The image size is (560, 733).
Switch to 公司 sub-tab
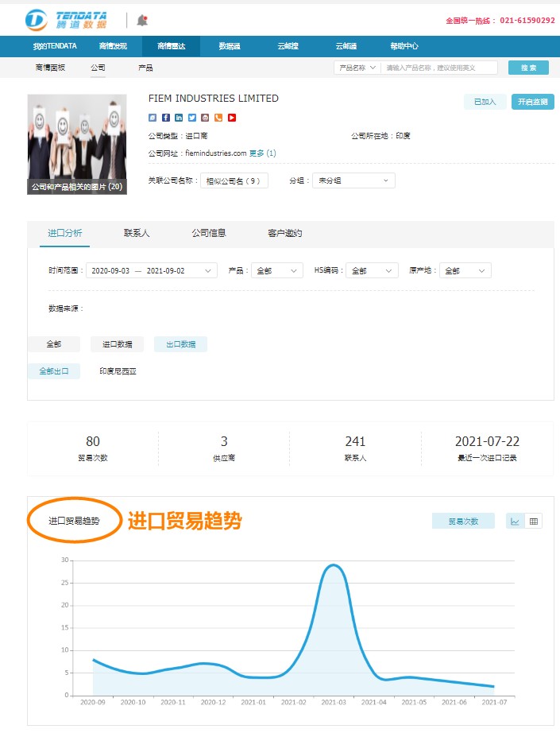tap(98, 68)
